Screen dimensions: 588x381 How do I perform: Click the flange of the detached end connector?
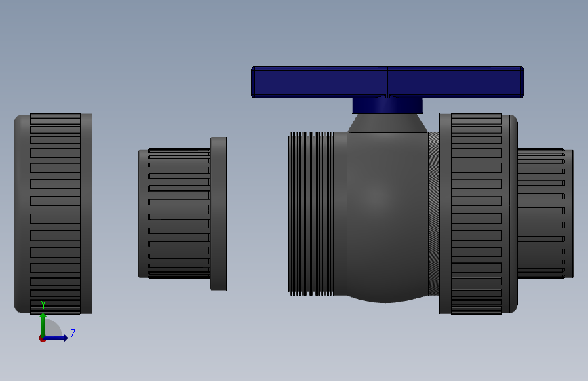(x=218, y=214)
